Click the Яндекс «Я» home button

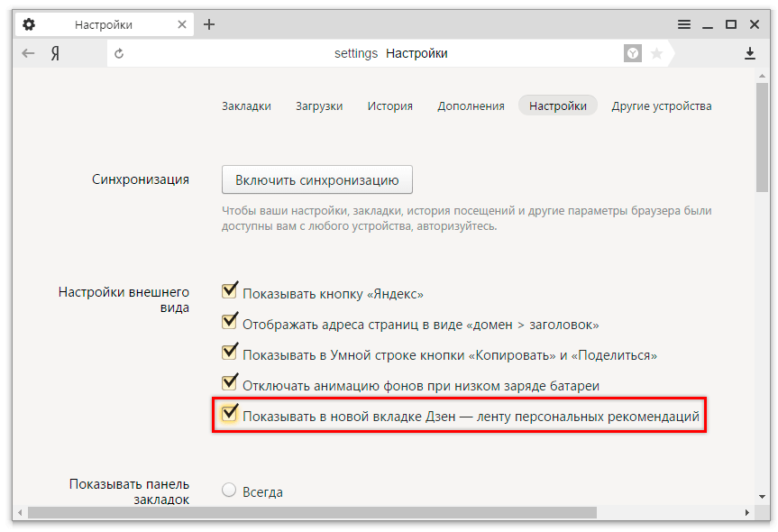[x=55, y=53]
